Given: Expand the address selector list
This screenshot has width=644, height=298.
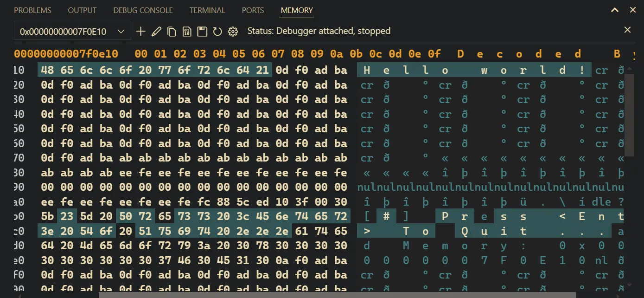Looking at the screenshot, I should [x=122, y=31].
